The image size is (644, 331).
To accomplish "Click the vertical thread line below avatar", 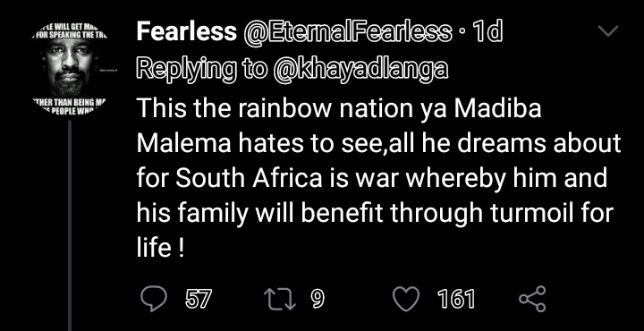I will click(70, 225).
